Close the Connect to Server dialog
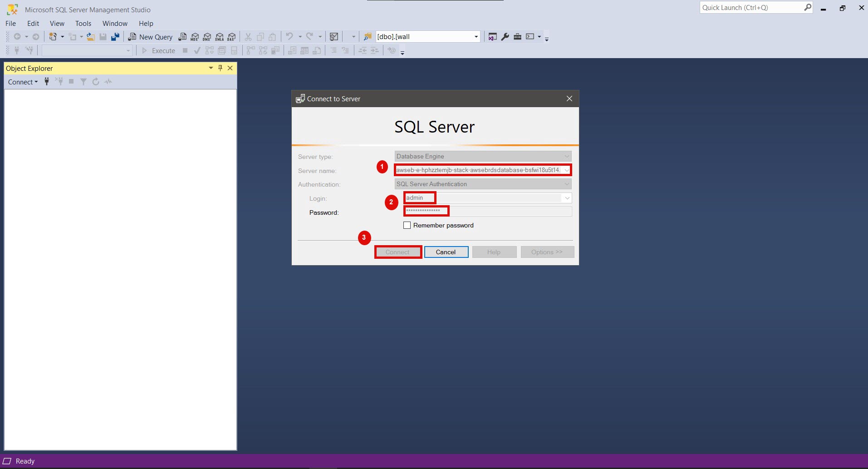The height and width of the screenshot is (469, 868). [x=569, y=99]
